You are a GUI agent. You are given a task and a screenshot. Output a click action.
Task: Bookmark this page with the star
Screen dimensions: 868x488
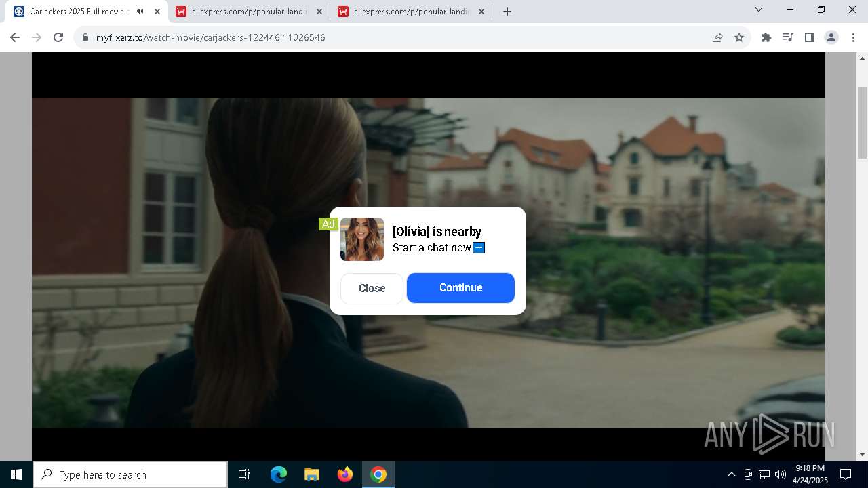(739, 37)
